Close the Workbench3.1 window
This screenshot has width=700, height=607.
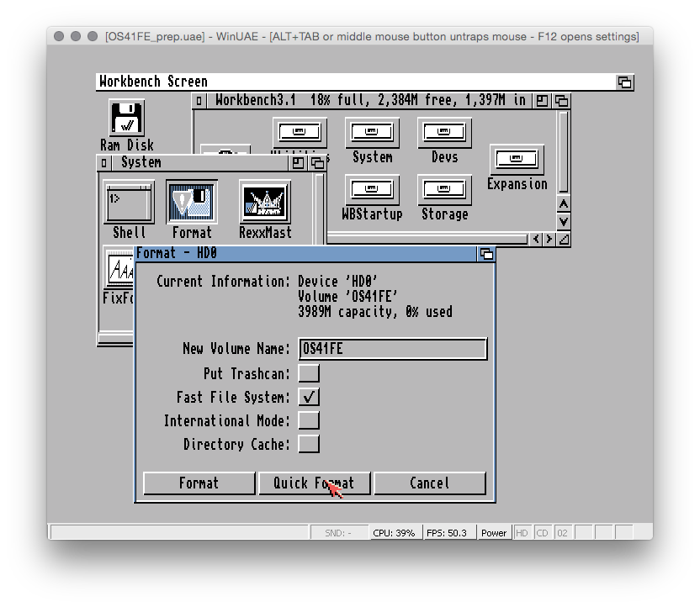tap(199, 101)
